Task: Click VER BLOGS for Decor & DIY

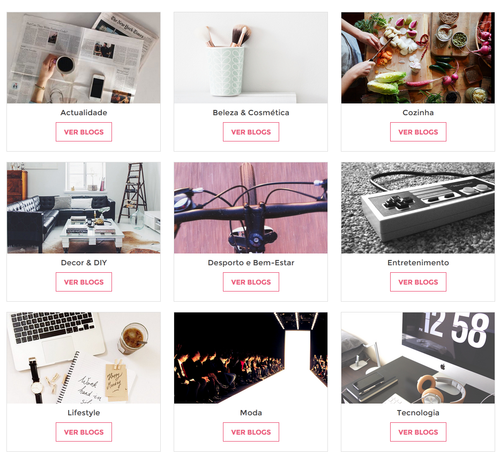Action: 84,282
